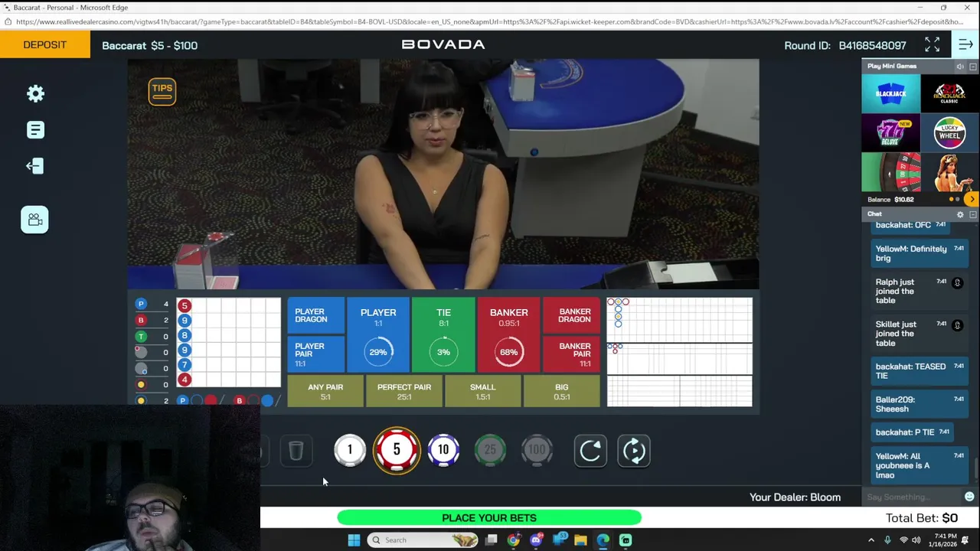980x551 pixels.
Task: Click the taskbar Search box
Action: click(x=422, y=540)
